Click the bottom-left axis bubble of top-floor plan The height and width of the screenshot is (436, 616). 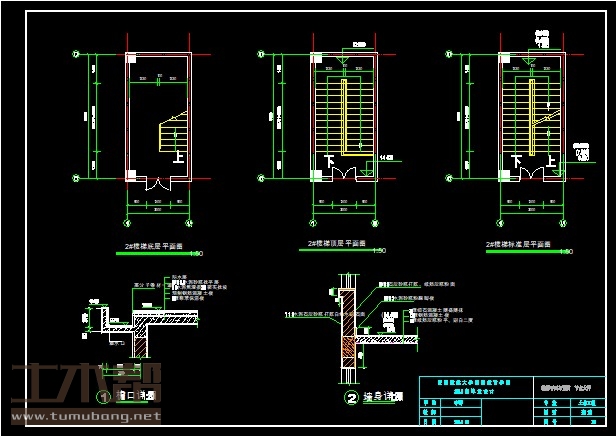[261, 178]
